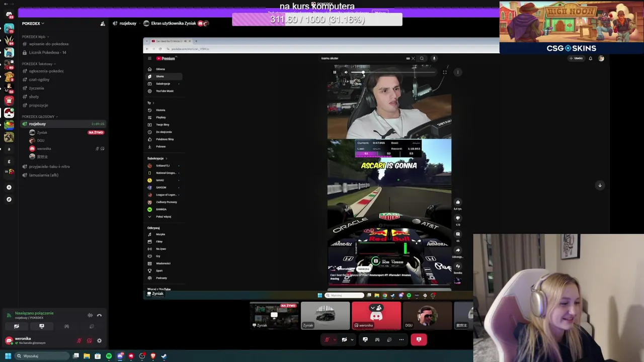Invite members icon next to POKEDEX header
The width and height of the screenshot is (644, 362).
click(x=103, y=24)
